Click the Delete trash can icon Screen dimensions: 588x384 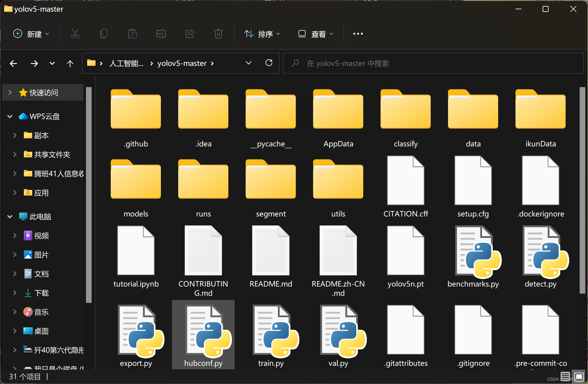click(218, 34)
